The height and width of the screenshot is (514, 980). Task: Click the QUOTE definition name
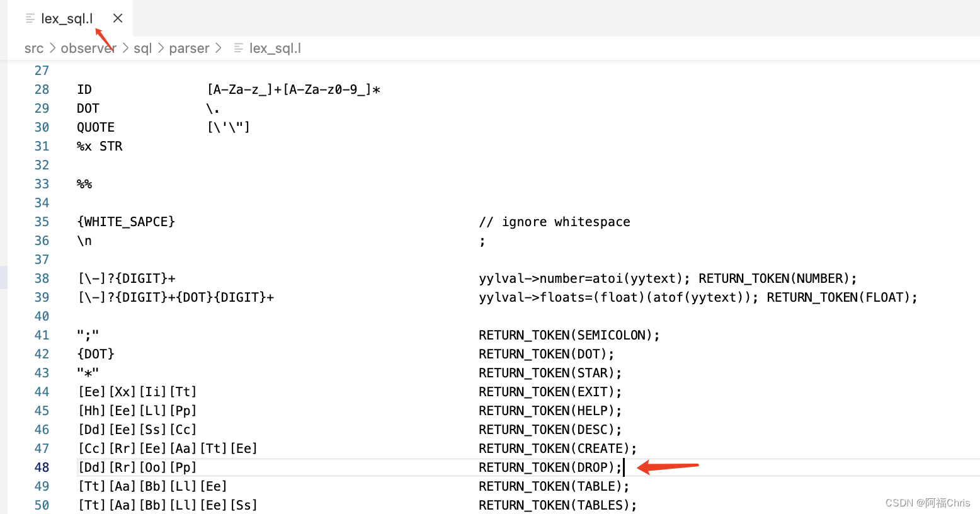click(96, 127)
